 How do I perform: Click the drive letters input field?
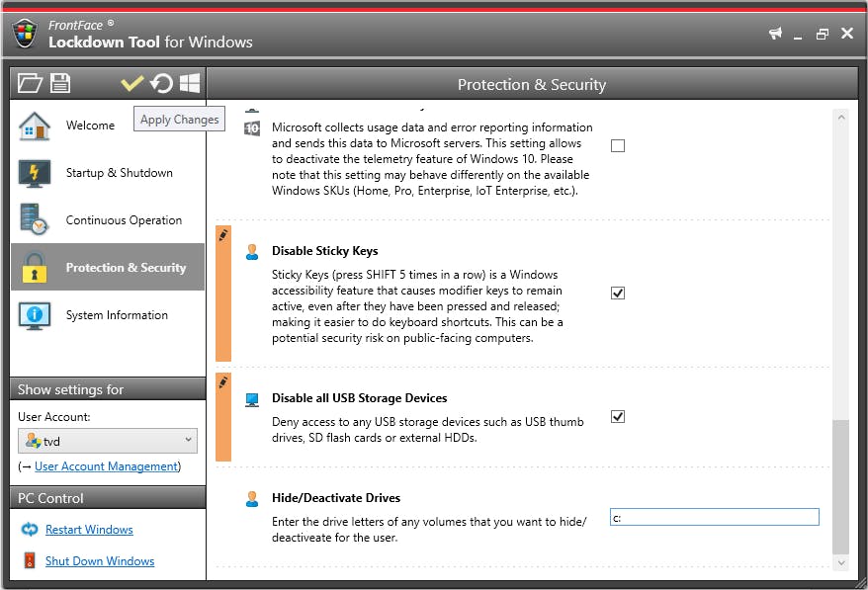click(x=714, y=517)
